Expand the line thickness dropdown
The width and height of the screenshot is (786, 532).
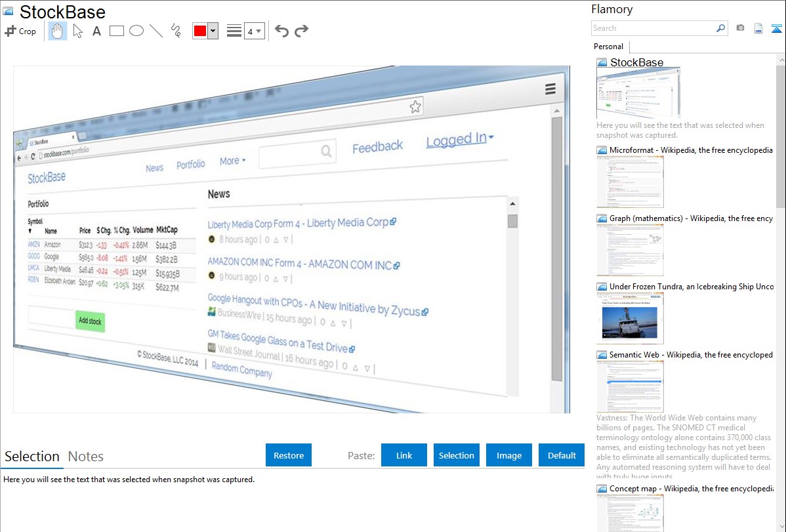[x=254, y=31]
